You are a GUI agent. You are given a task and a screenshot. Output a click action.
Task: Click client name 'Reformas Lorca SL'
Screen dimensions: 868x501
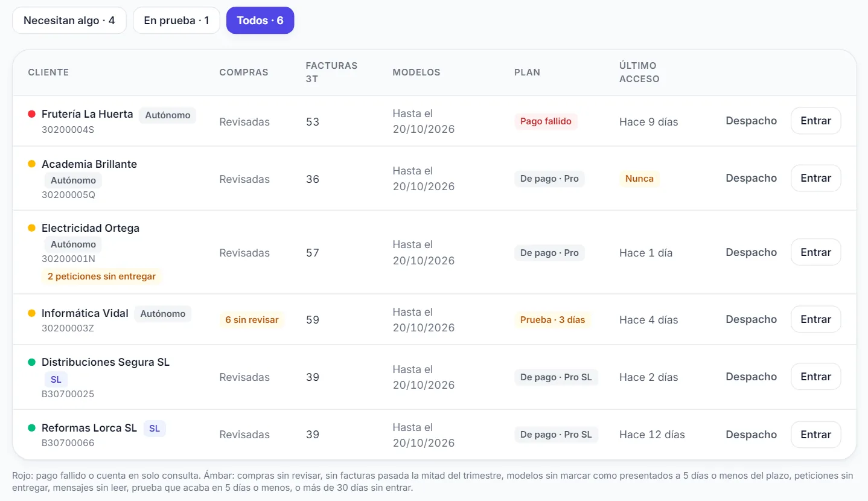[x=89, y=428]
